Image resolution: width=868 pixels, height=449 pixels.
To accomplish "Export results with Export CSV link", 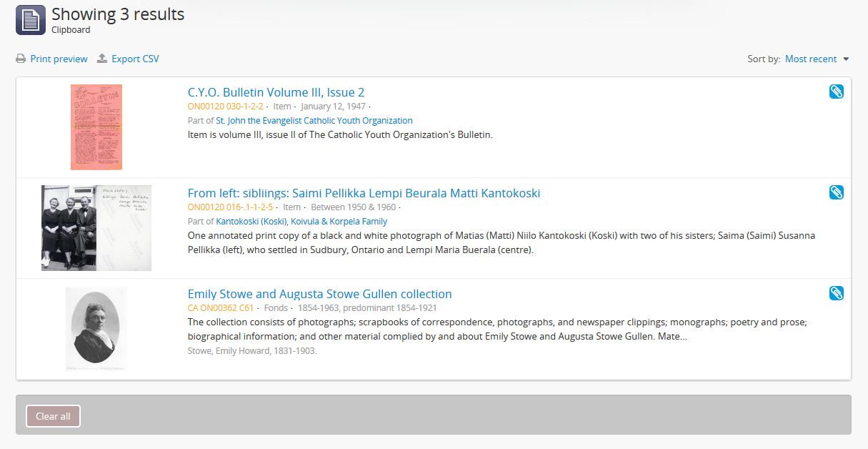I will tap(135, 59).
